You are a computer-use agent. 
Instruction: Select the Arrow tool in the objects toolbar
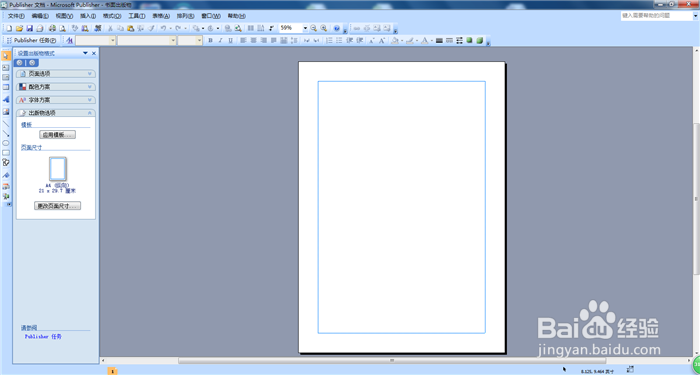click(6, 133)
